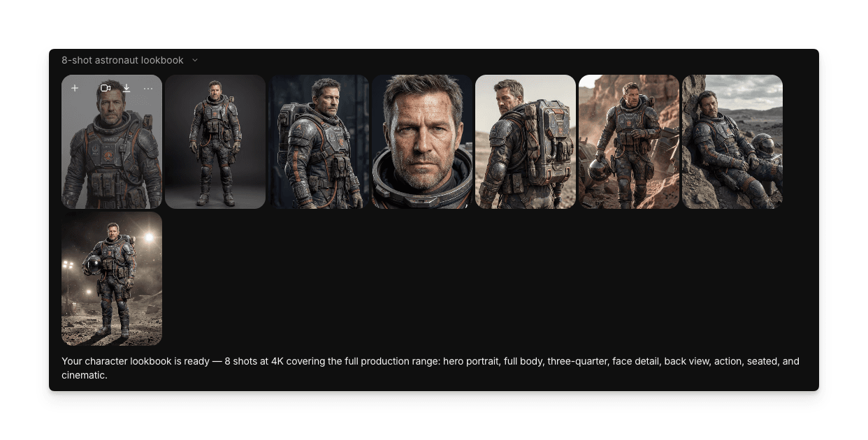Screen dimensions: 868x440
Task: Select the hero portrait thumbnail
Action: pos(112,154)
